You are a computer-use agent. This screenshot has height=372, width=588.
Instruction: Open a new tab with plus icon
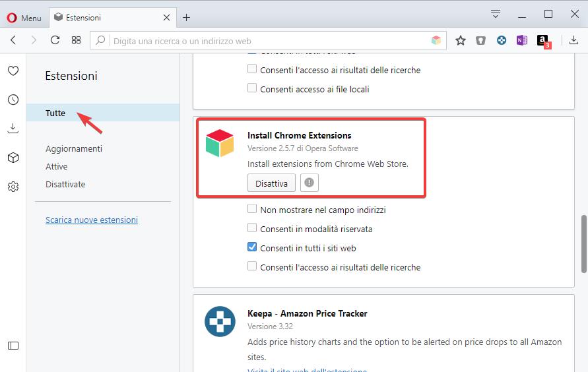(186, 18)
